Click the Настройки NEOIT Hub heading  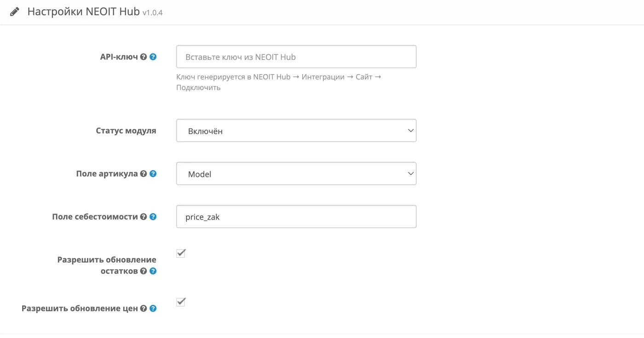point(83,12)
